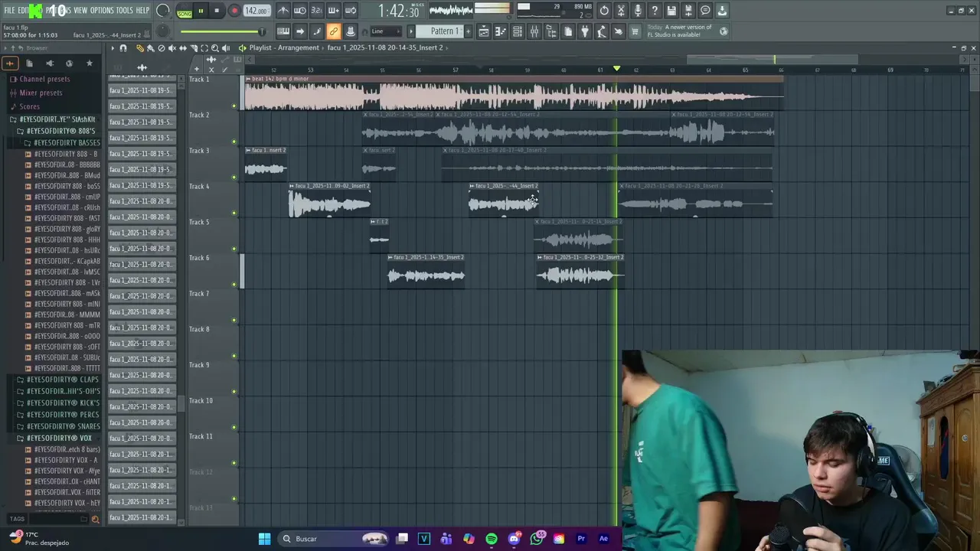Expand Channel presets in browser
The width and height of the screenshot is (980, 551).
coord(44,79)
